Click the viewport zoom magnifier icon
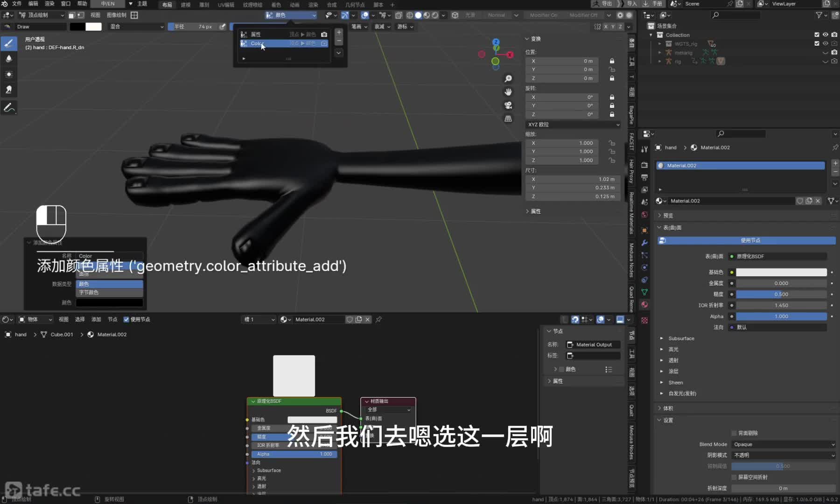 click(508, 79)
